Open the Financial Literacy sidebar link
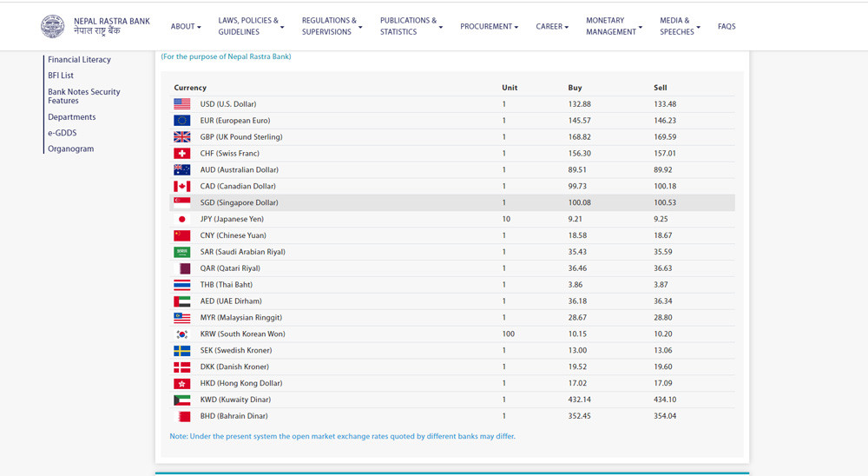The width and height of the screenshot is (868, 476). tap(79, 59)
